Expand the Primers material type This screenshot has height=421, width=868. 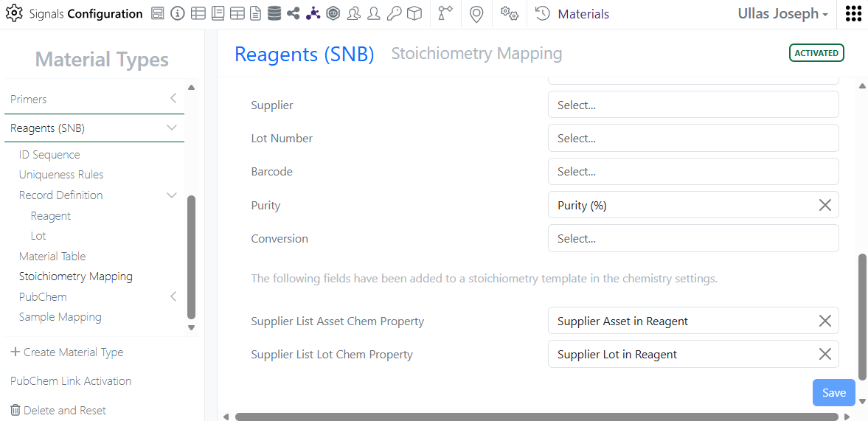point(173,99)
